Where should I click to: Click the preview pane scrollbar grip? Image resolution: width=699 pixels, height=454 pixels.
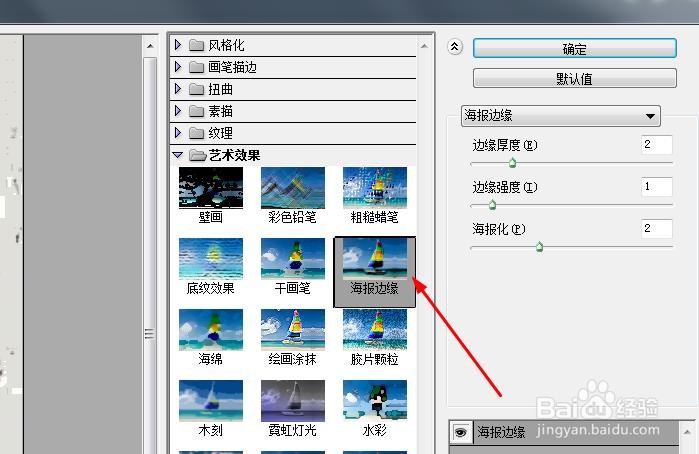pos(150,334)
